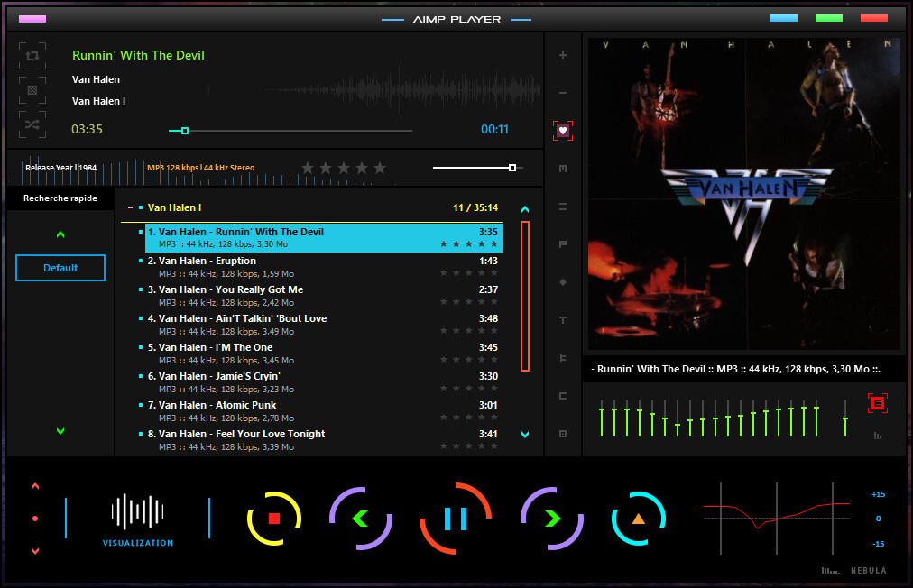Skip to next track with green right arrow
This screenshot has width=913, height=588.
(551, 519)
